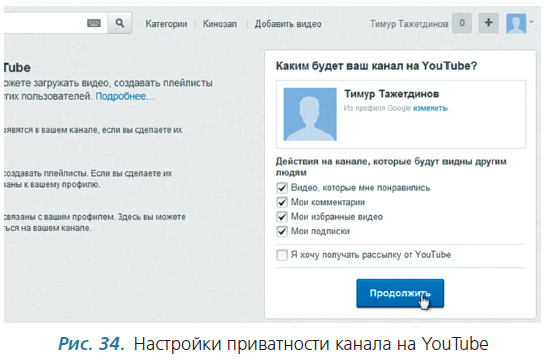
Task: Click heading Каким будет ваш канал на YouTube?
Action: pos(376,66)
